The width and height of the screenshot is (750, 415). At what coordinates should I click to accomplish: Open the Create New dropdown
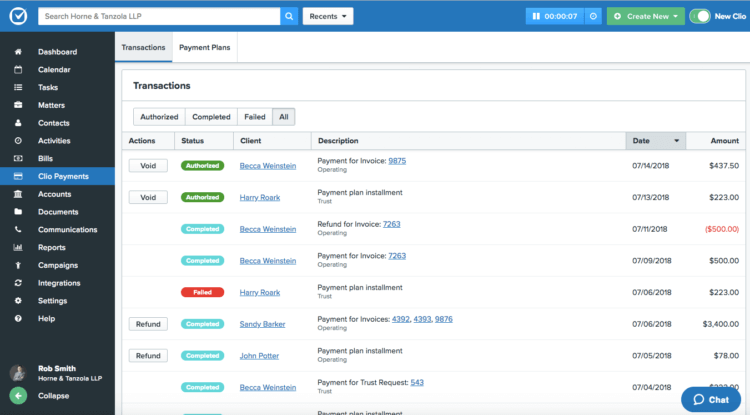[645, 16]
